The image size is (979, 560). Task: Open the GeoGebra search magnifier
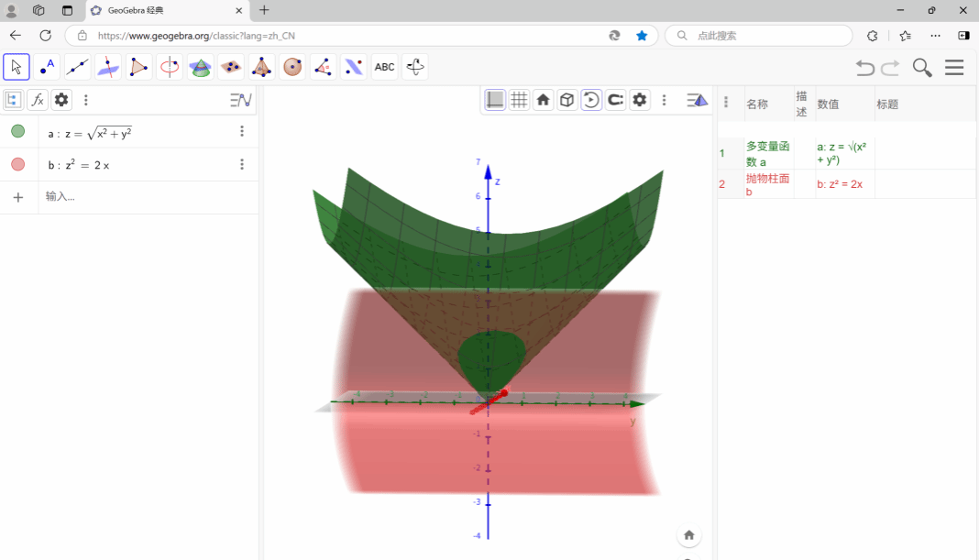click(x=922, y=68)
